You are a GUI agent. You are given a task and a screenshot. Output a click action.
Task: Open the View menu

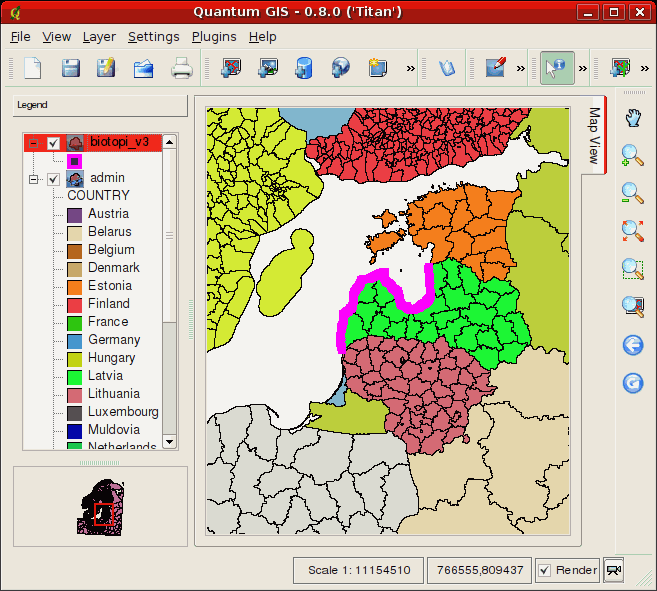coord(57,37)
